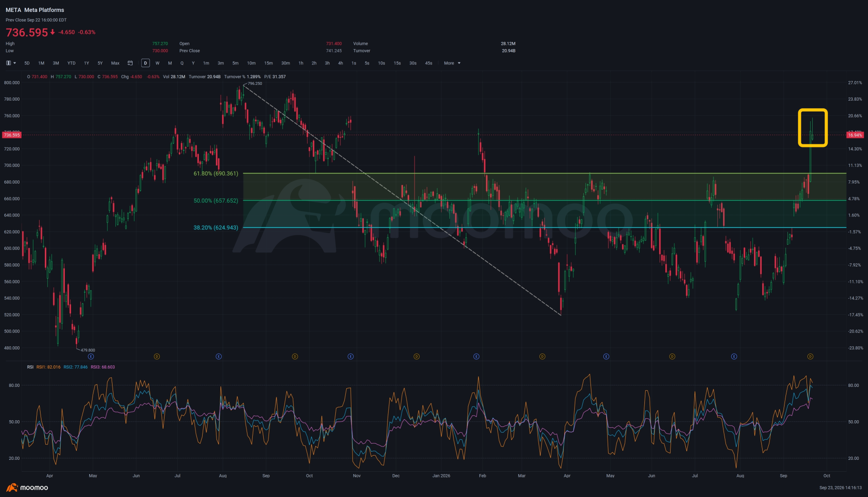Click the earnings marker E in late April
Image resolution: width=868 pixels, height=497 pixels.
pos(91,356)
